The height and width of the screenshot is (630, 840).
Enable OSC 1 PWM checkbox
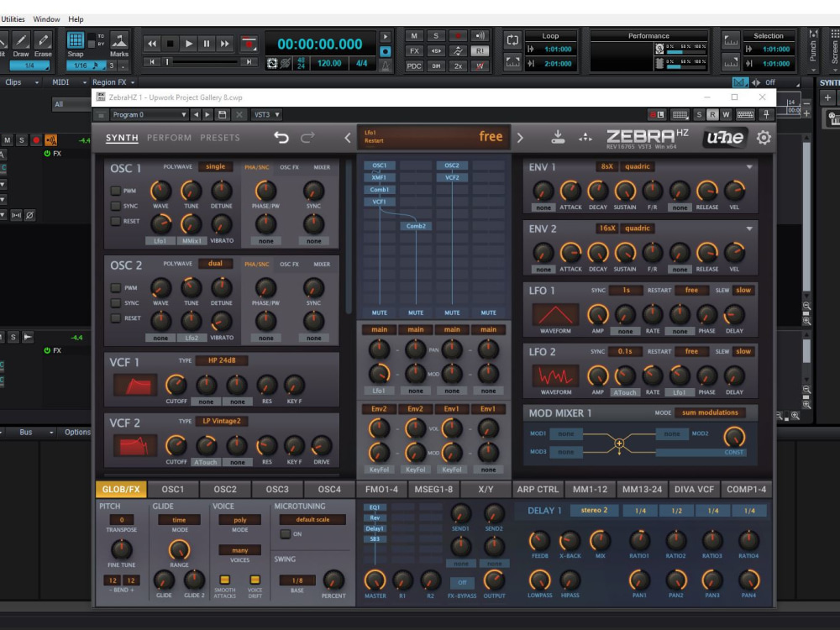point(115,191)
